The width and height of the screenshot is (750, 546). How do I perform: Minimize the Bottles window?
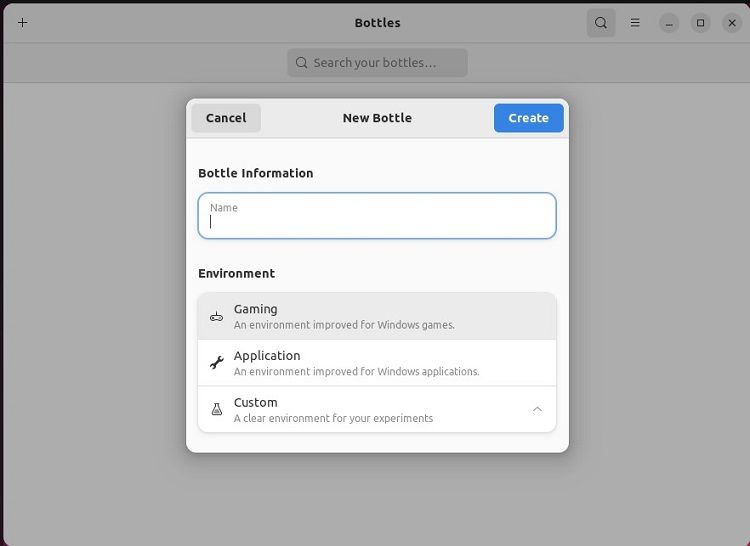669,23
